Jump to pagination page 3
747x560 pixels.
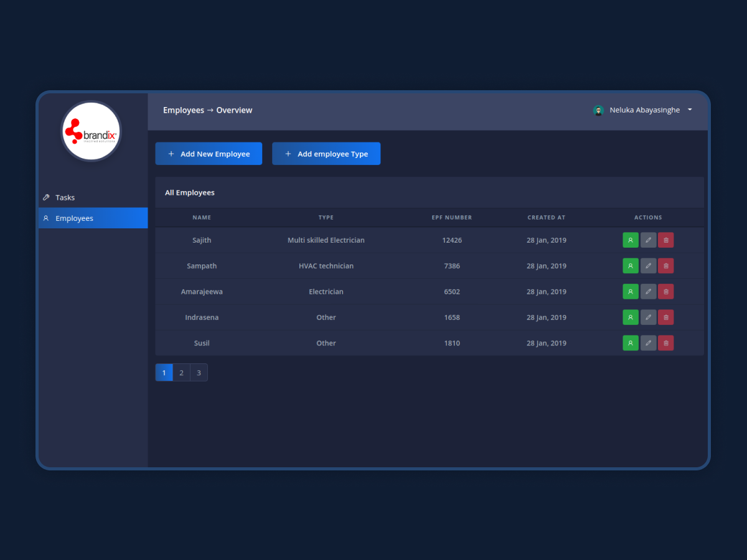(199, 373)
